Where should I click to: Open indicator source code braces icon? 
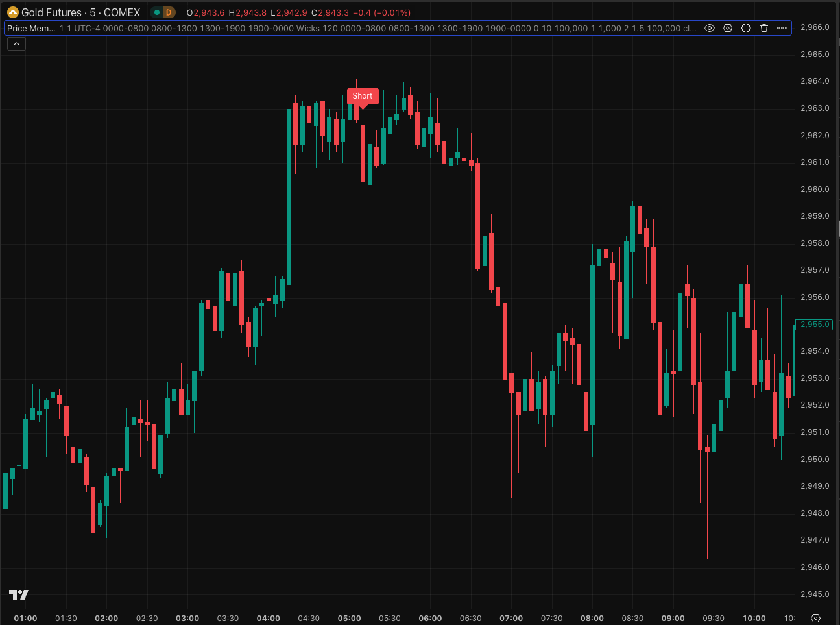point(746,28)
